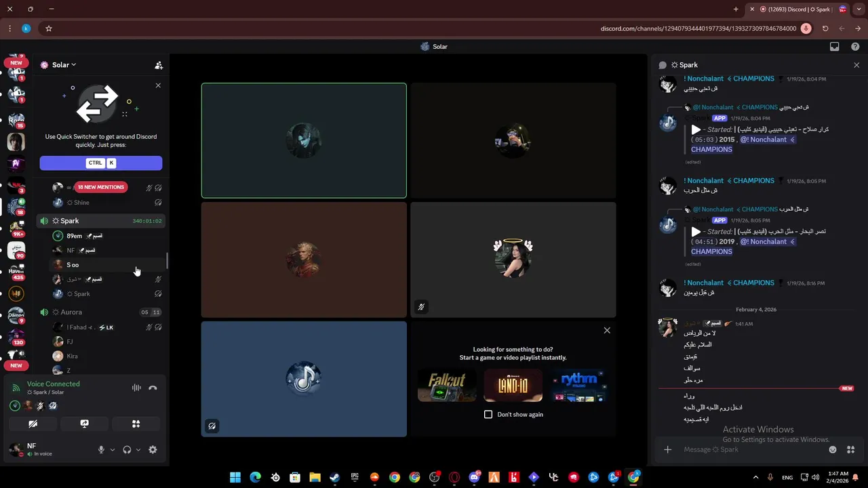Launch the Fallout activity thumbnail

(x=447, y=386)
